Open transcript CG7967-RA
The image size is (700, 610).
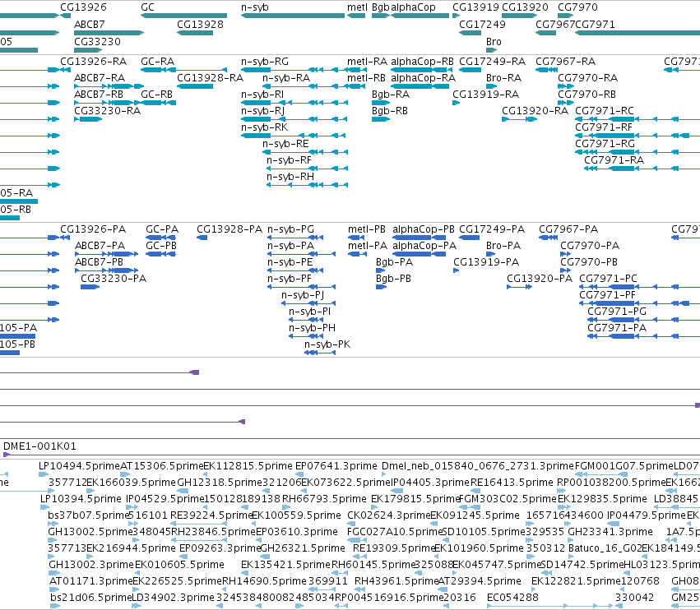pos(566,61)
